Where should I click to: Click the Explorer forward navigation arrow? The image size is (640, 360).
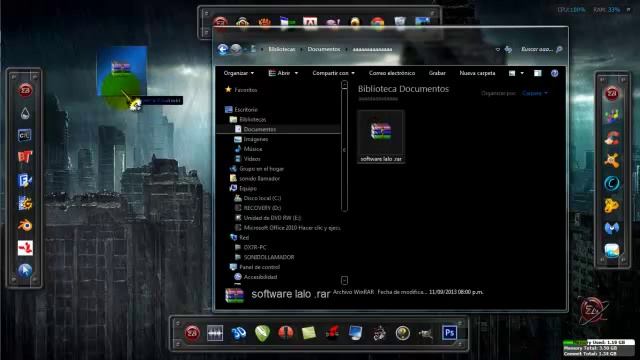point(236,49)
